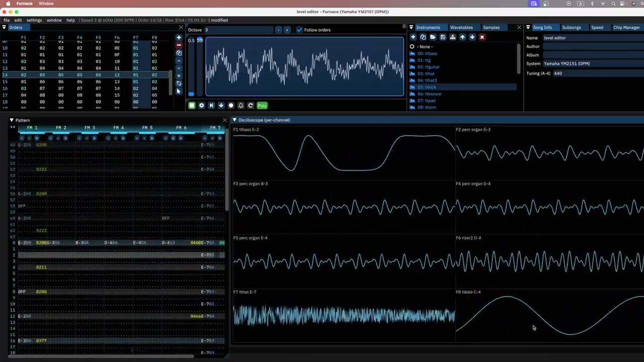
Task: Toggle order edit mode cursor icon
Action: pos(179,91)
